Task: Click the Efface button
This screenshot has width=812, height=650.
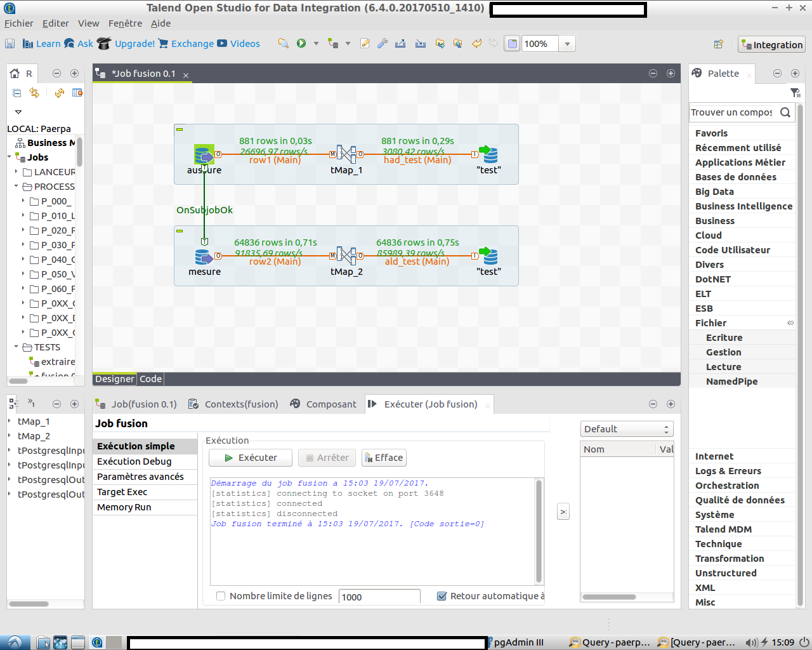Action: click(x=384, y=458)
